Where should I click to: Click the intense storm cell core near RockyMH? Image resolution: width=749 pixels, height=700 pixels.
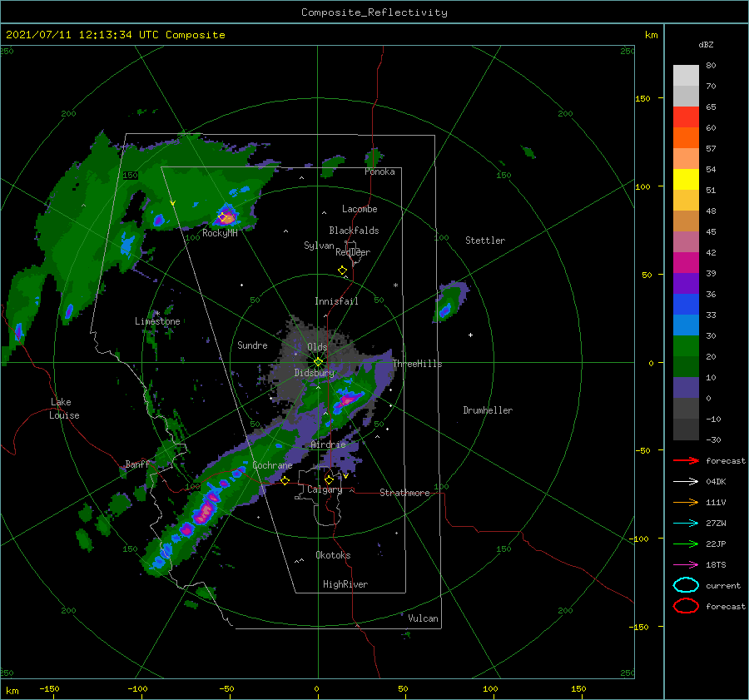point(228,216)
